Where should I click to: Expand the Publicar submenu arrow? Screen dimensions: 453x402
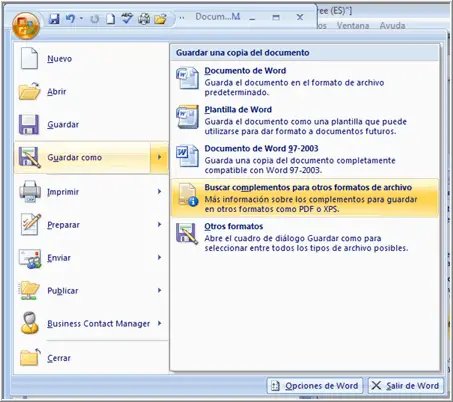click(160, 290)
